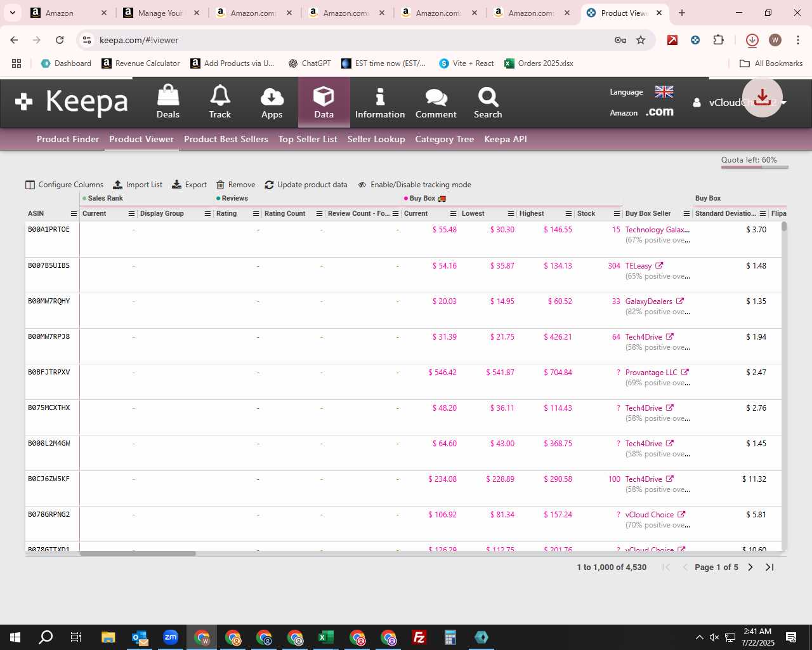Open the Orders 2025.xlsx bookmark
Image resolution: width=812 pixels, height=650 pixels.
[x=539, y=63]
